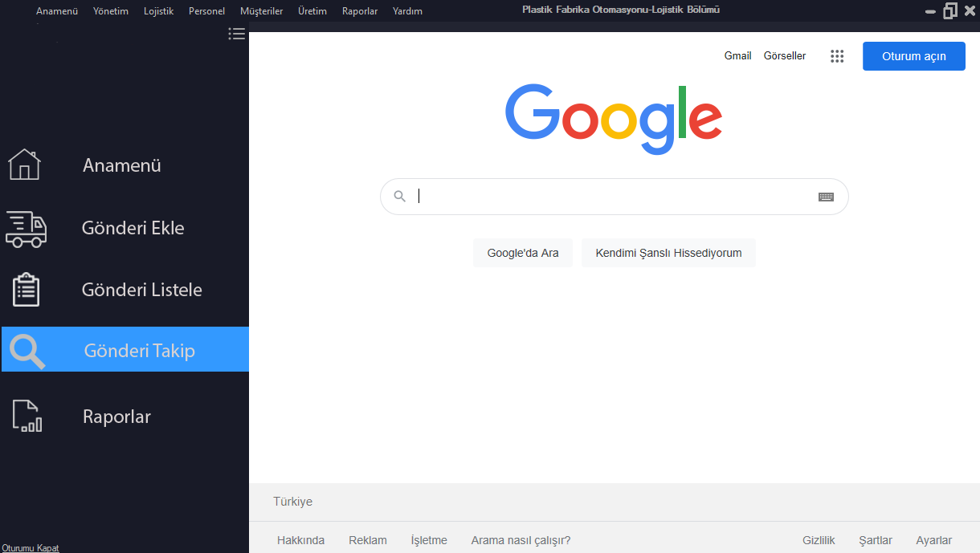The height and width of the screenshot is (553, 980).
Task: Open the Lojistik menu
Action: [159, 11]
